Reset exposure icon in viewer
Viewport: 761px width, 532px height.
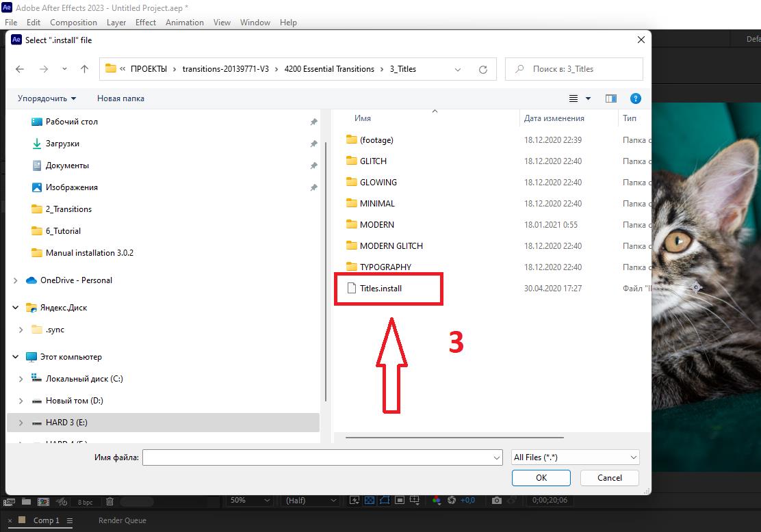[452, 500]
